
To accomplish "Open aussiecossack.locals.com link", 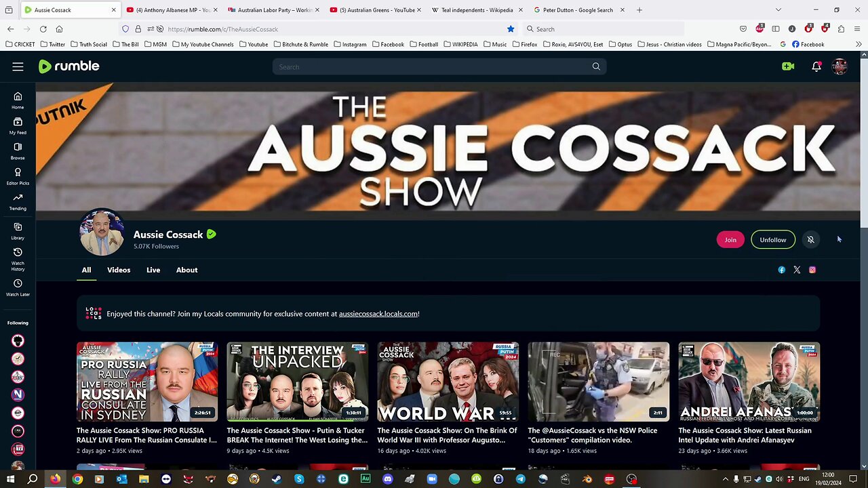I will click(x=378, y=314).
